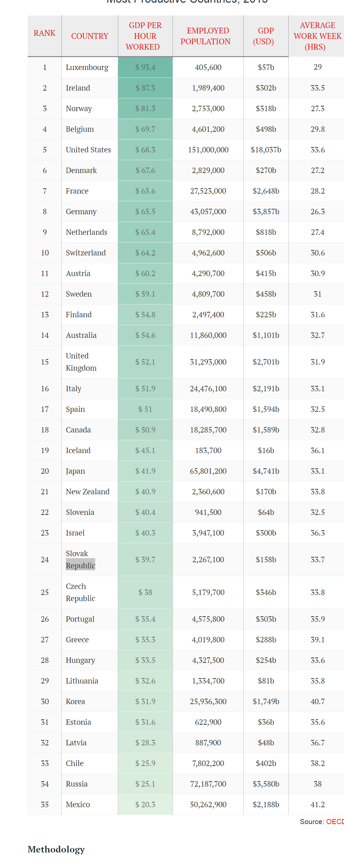
Task: Click the $ 20.3 cell for Mexico
Action: click(145, 804)
